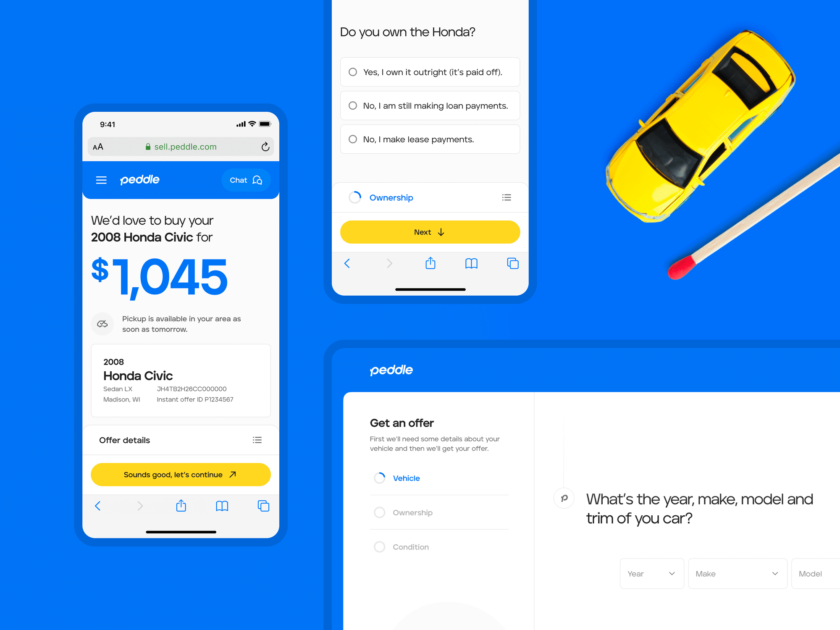The height and width of the screenshot is (630, 840).
Task: Click the offer details list icon
Action: pyautogui.click(x=258, y=439)
